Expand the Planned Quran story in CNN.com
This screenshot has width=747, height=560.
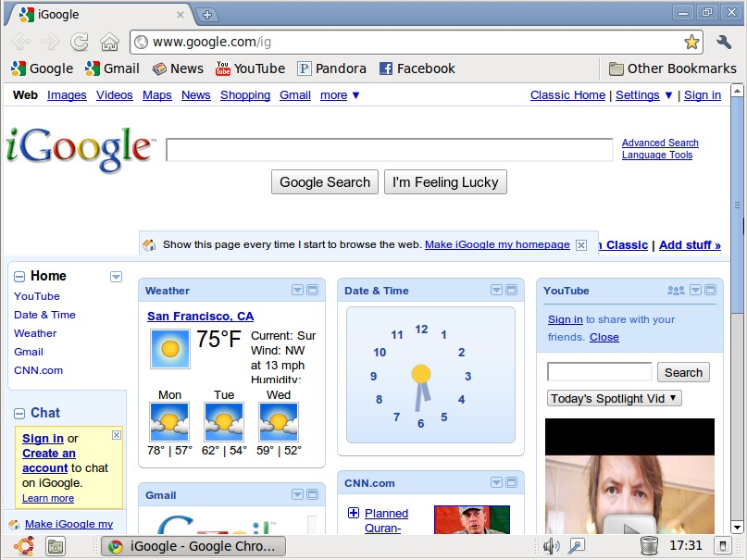(x=354, y=514)
